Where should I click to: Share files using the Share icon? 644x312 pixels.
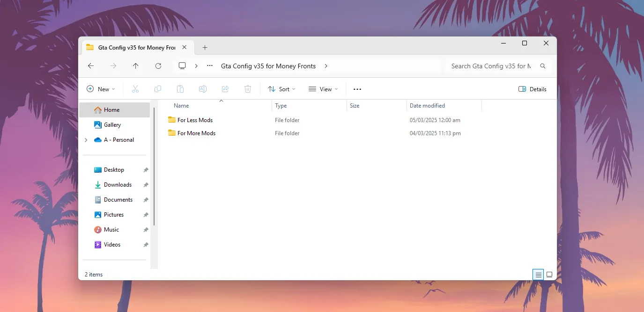coord(225,89)
